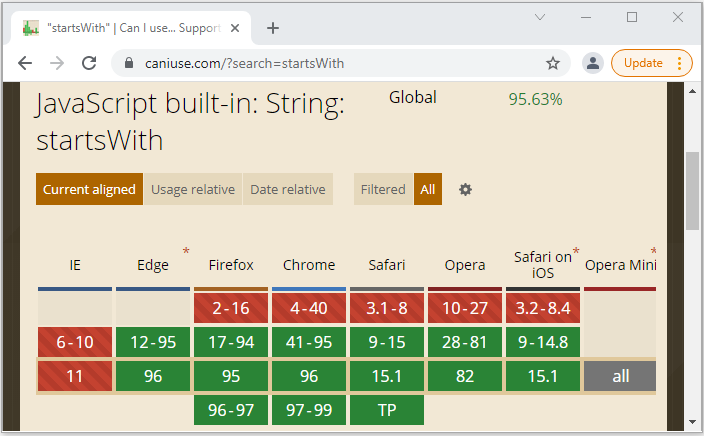
Task: Select the startsWith browser tab
Action: 131,28
